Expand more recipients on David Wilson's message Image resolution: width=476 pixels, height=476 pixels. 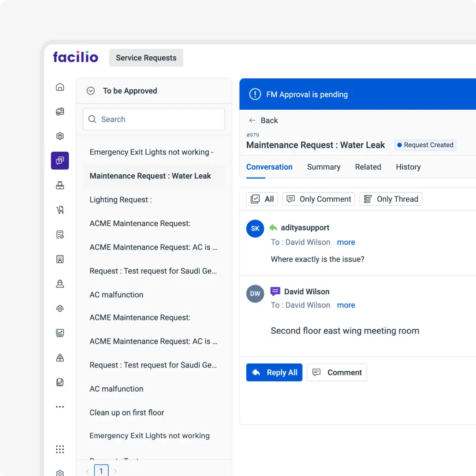346,305
